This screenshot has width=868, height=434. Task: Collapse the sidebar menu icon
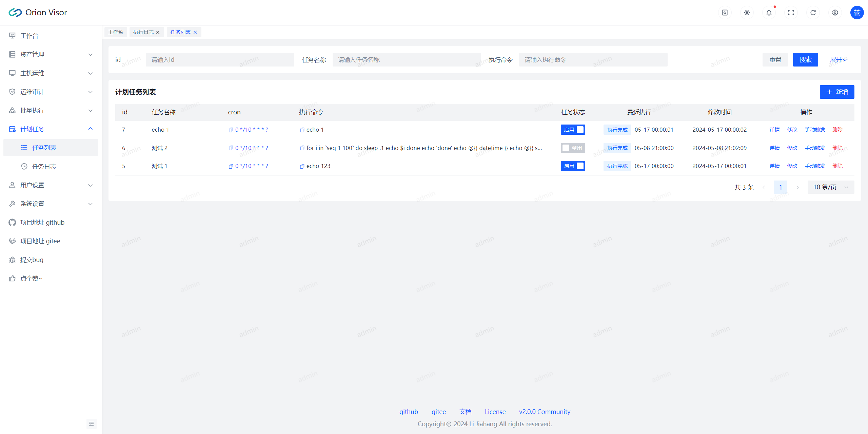click(91, 423)
